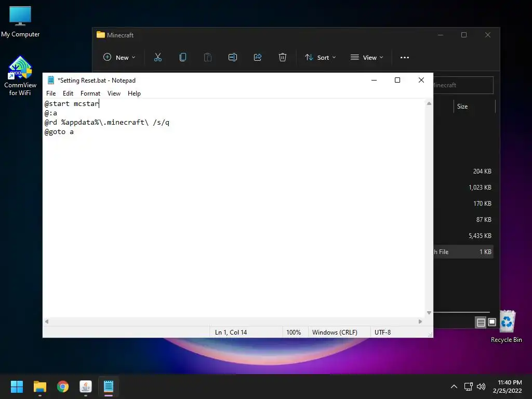
Task: Click the volume speaker icon in tray
Action: pyautogui.click(x=481, y=387)
